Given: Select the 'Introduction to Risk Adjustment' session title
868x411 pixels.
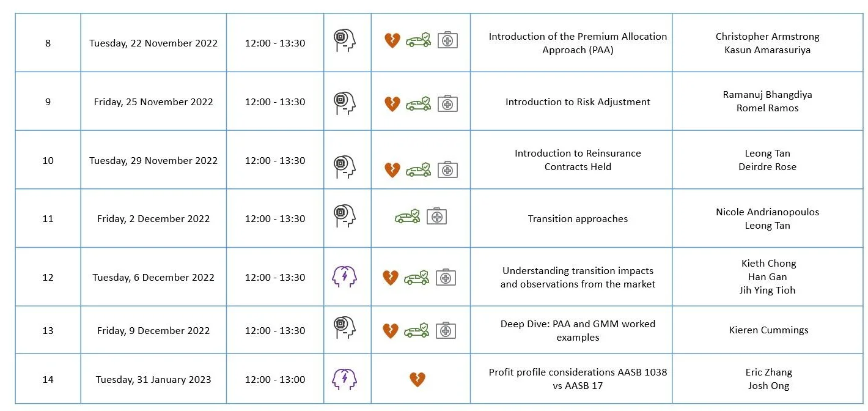Looking at the screenshot, I should click(578, 102).
